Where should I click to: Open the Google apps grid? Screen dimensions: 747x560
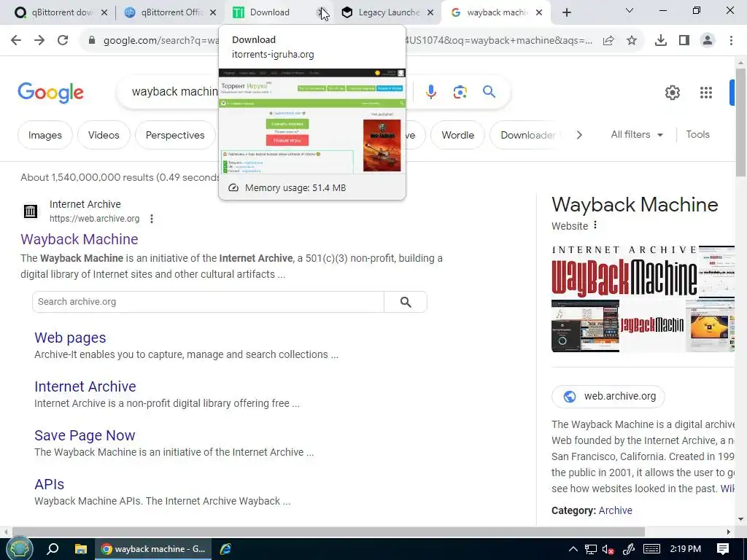coord(706,93)
